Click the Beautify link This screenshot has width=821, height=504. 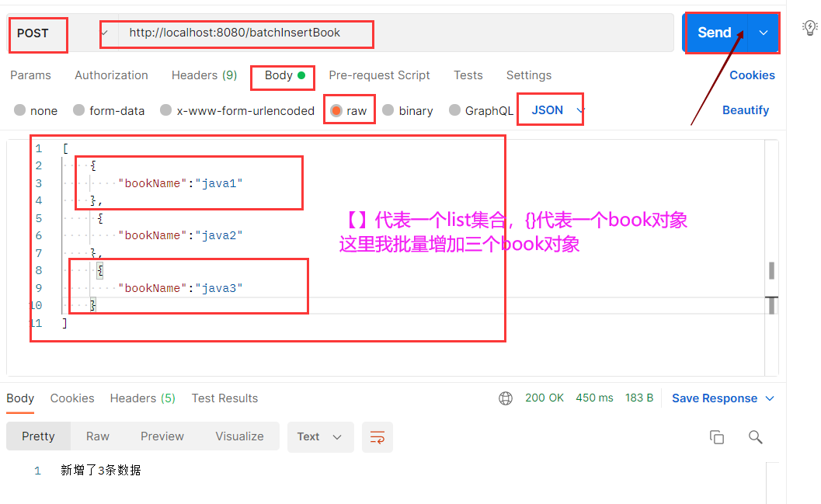745,109
